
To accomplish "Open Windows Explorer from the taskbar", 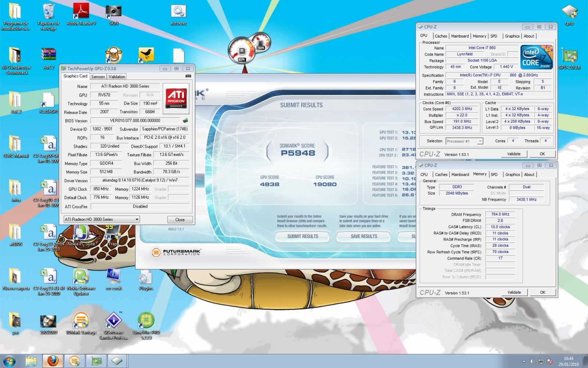I will [31, 361].
